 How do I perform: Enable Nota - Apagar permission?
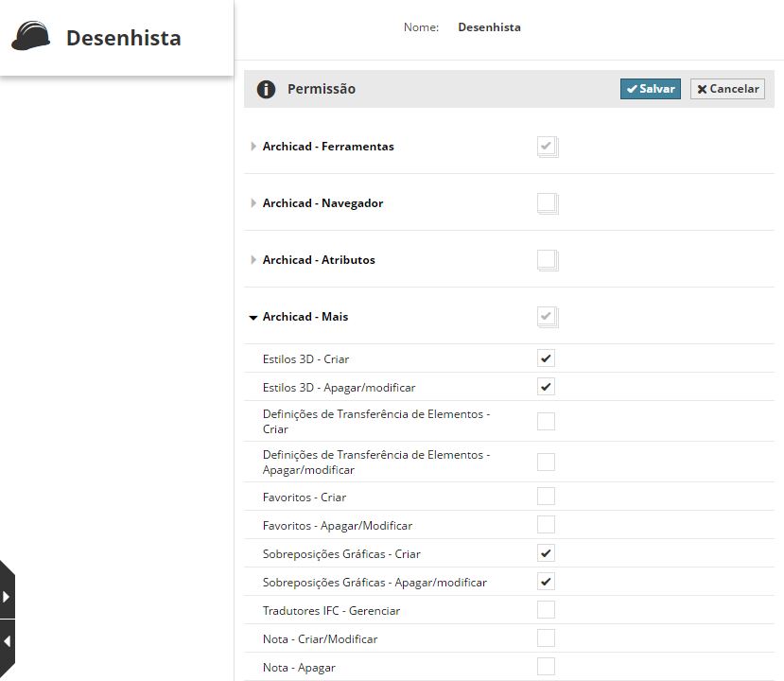546,667
